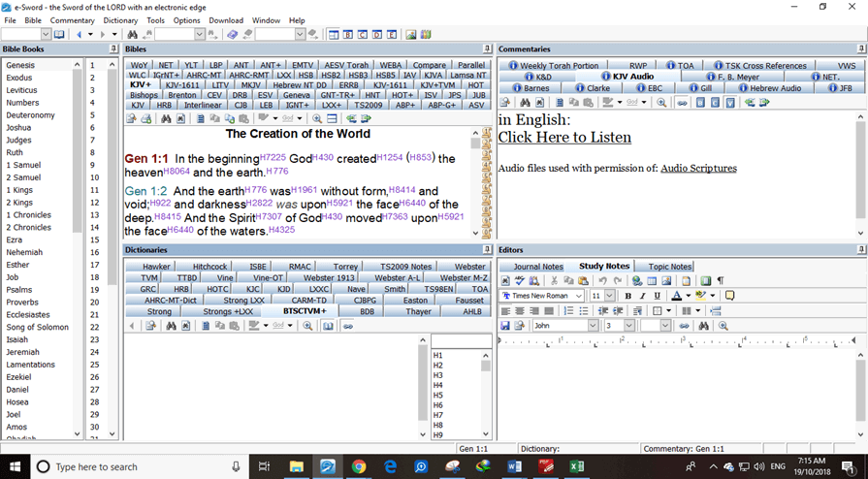Switch to the Journal Notes tab

(538, 267)
